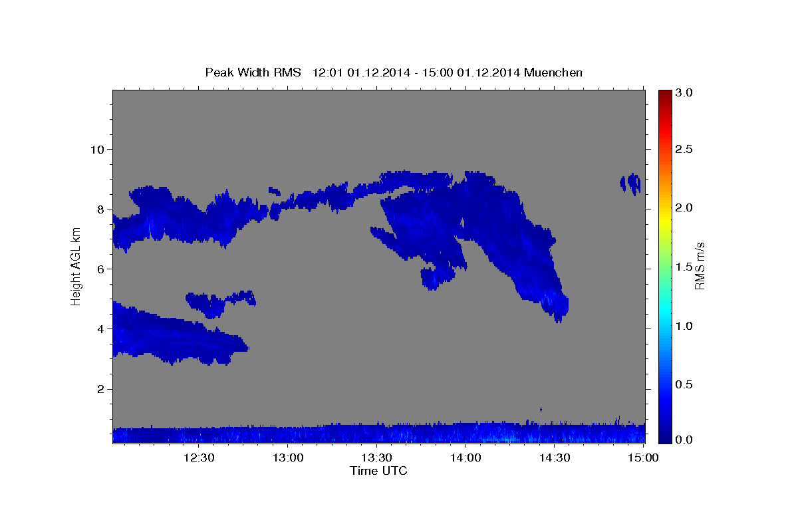
Task: Click the green middle section of colorbar
Action: point(664,266)
